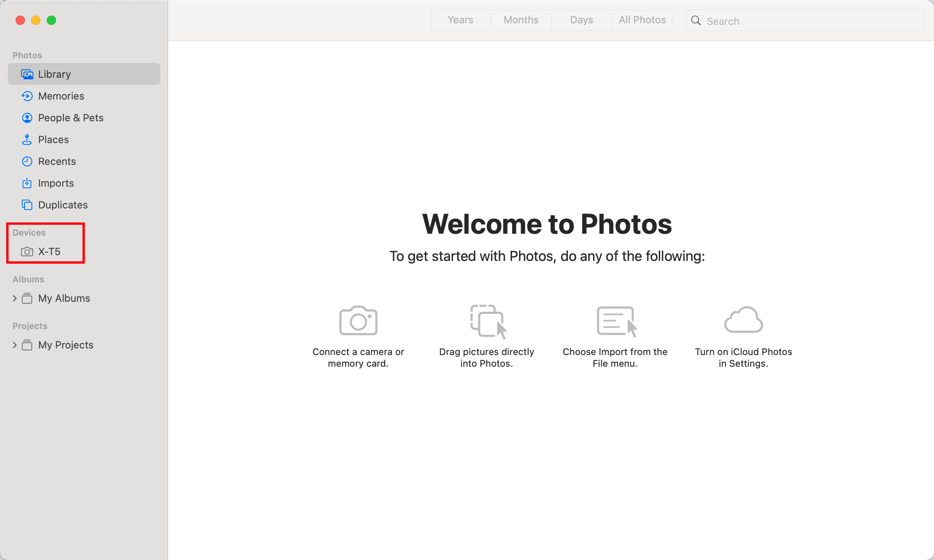Expand the My Projects disclosure chevron
The image size is (934, 560).
click(x=15, y=345)
